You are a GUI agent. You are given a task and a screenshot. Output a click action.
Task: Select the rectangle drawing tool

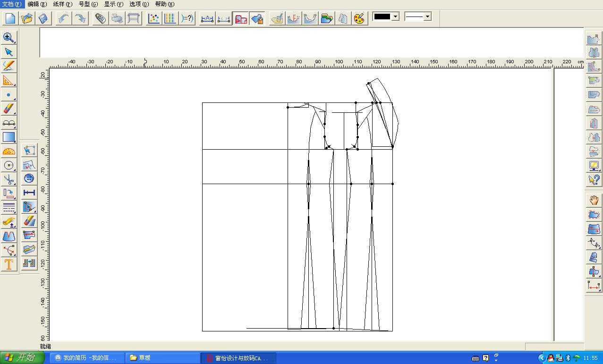pyautogui.click(x=8, y=137)
